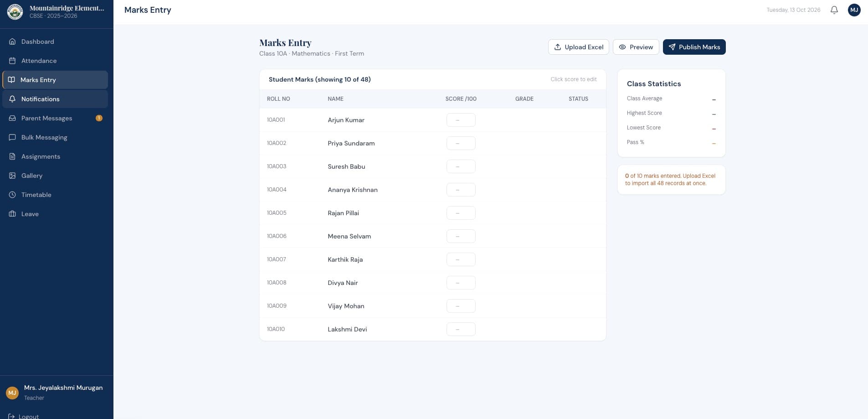Click the upload arrow icon

pyautogui.click(x=558, y=47)
